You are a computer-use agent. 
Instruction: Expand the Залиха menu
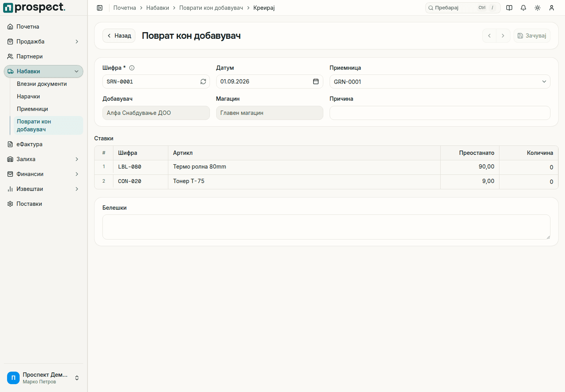coord(44,159)
